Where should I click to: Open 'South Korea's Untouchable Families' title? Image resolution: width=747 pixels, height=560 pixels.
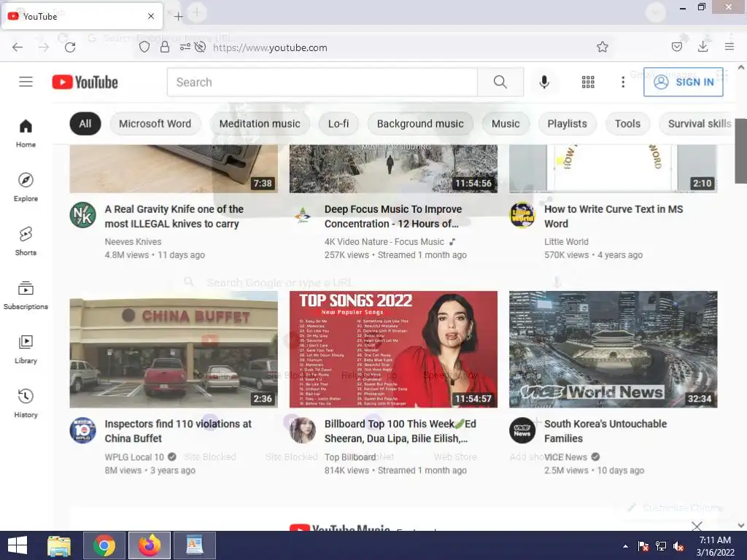coord(605,431)
